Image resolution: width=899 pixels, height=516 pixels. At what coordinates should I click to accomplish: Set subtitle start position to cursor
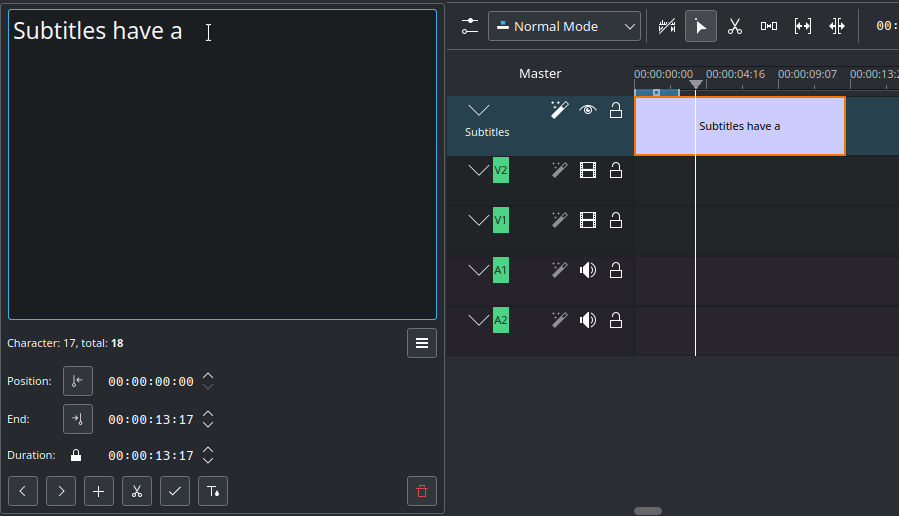point(78,381)
